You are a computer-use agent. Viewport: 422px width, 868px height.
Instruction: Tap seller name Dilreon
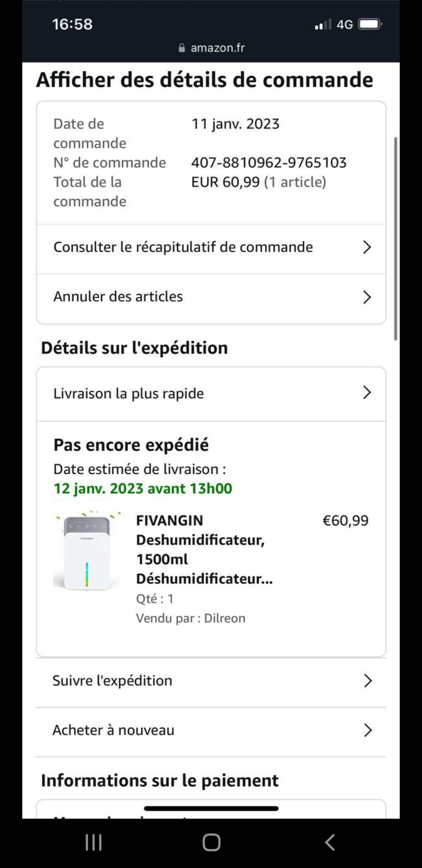[x=225, y=618]
